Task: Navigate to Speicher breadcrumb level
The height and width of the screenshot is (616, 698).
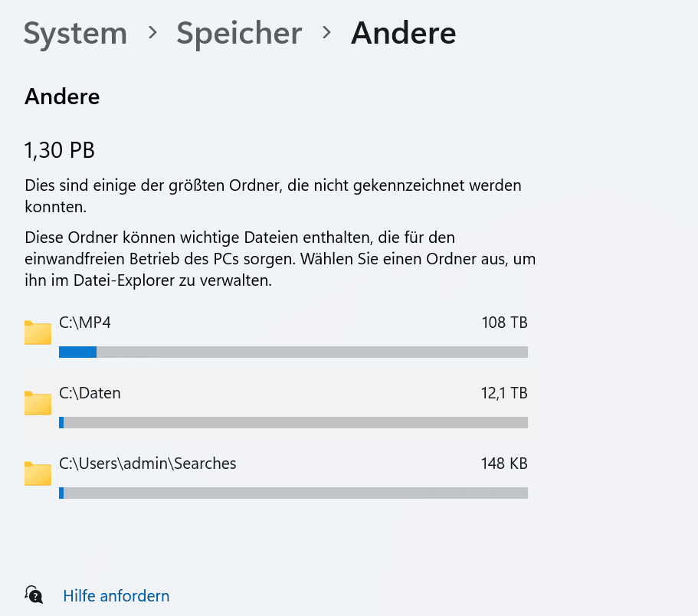Action: coord(239,33)
